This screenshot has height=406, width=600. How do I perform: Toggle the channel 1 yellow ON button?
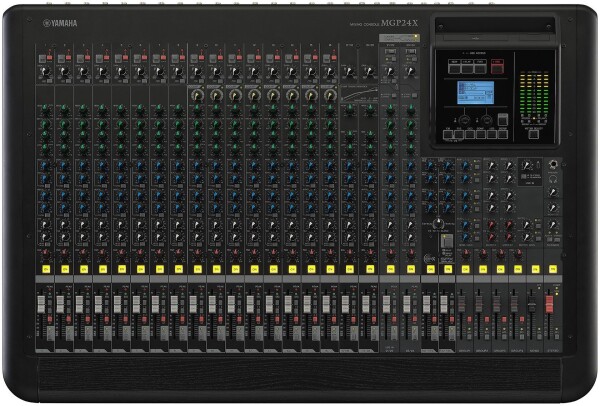pyautogui.click(x=46, y=269)
